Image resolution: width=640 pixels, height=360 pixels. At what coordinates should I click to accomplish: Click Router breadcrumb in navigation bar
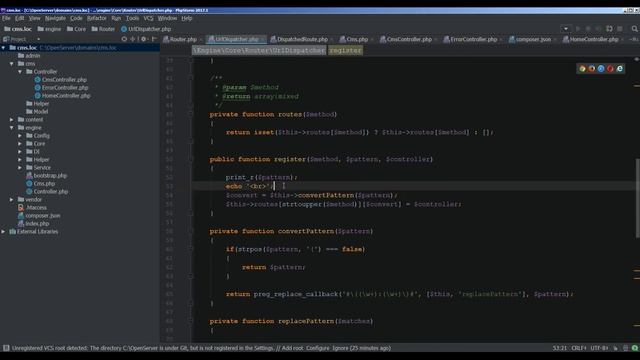pos(103,29)
